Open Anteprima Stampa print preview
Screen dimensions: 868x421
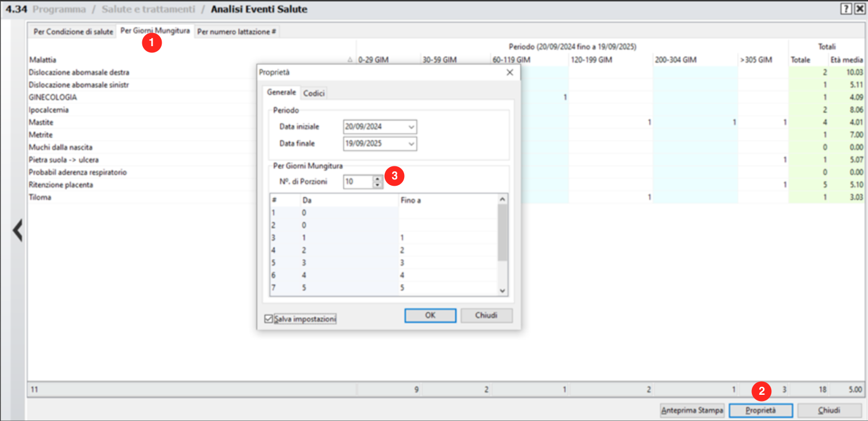coord(692,410)
